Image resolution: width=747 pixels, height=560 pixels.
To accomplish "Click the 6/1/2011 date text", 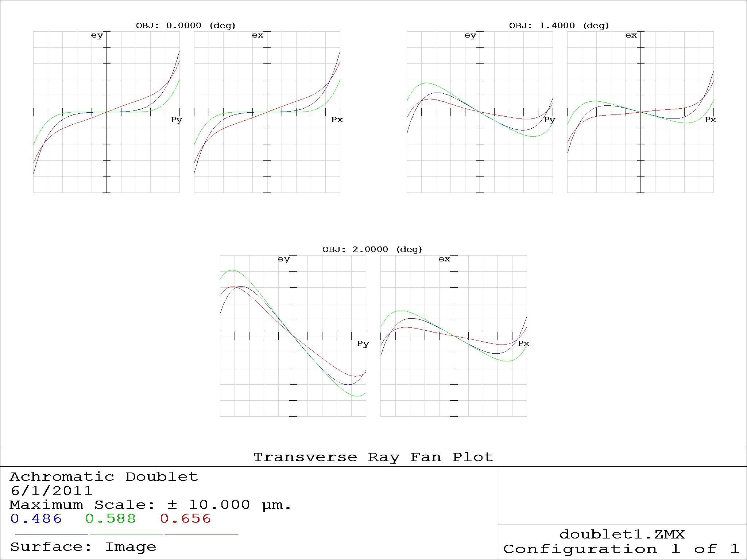I will point(51,491).
